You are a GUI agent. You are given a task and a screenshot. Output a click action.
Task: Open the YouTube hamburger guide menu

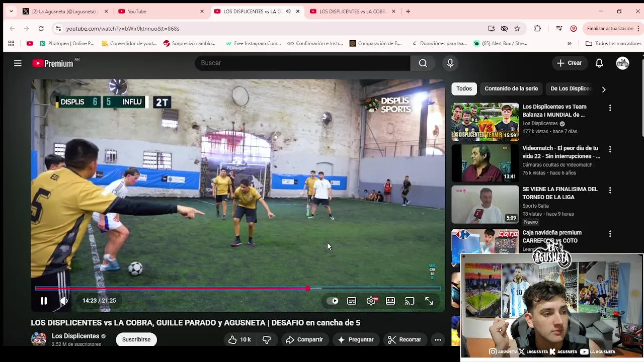click(x=18, y=63)
